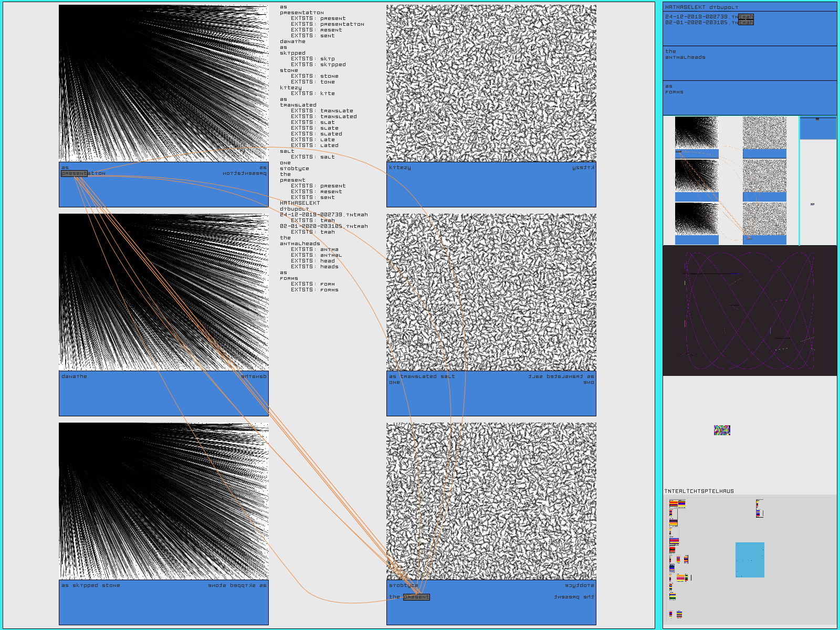Click top-right noise-texture thumbnail in the minimap
The height and width of the screenshot is (630, 840).
click(764, 132)
